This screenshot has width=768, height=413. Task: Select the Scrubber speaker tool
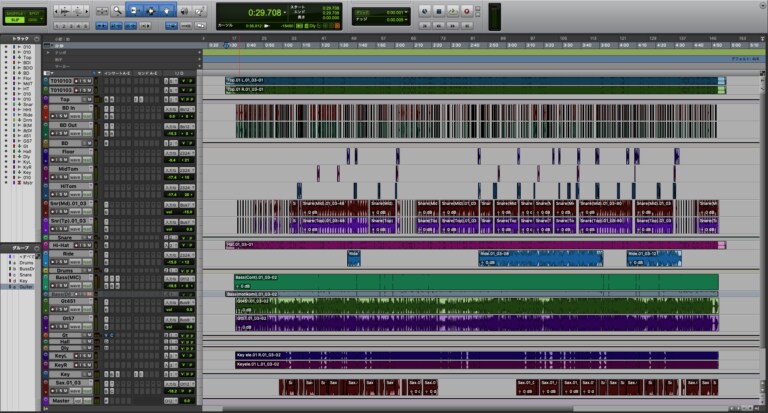[x=184, y=11]
